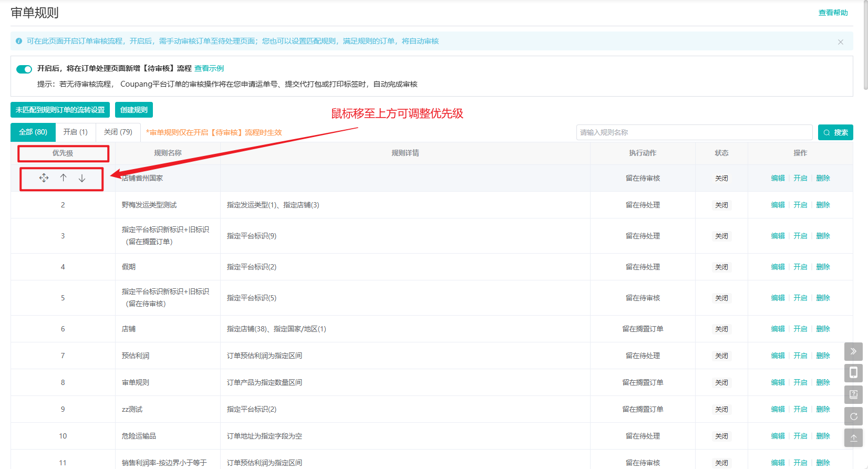Select the 全部 (80) tab
The width and height of the screenshot is (868, 469).
pos(33,132)
